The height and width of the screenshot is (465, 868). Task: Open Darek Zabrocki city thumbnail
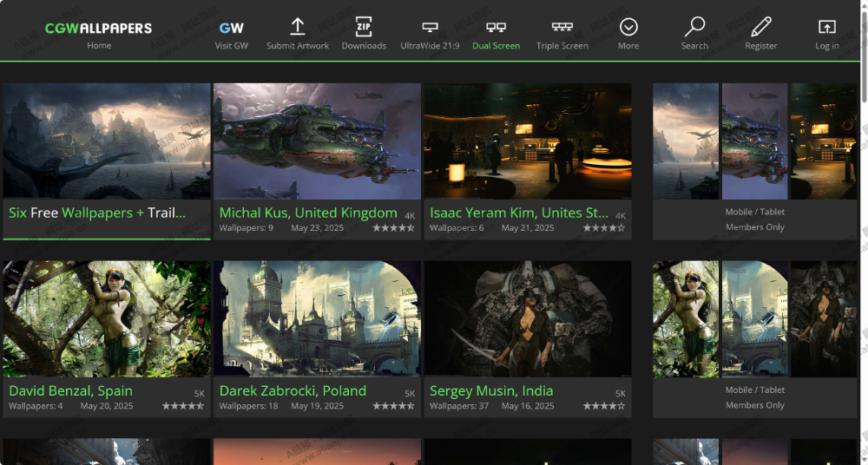tap(317, 319)
